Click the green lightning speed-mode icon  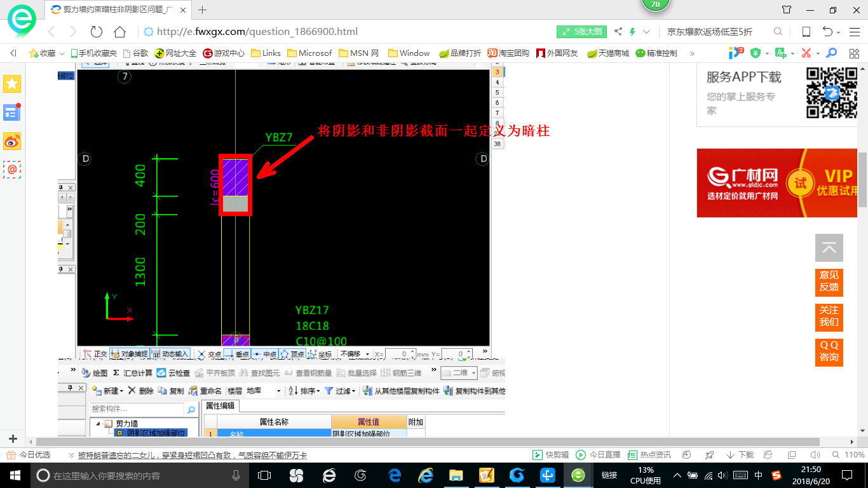click(632, 32)
